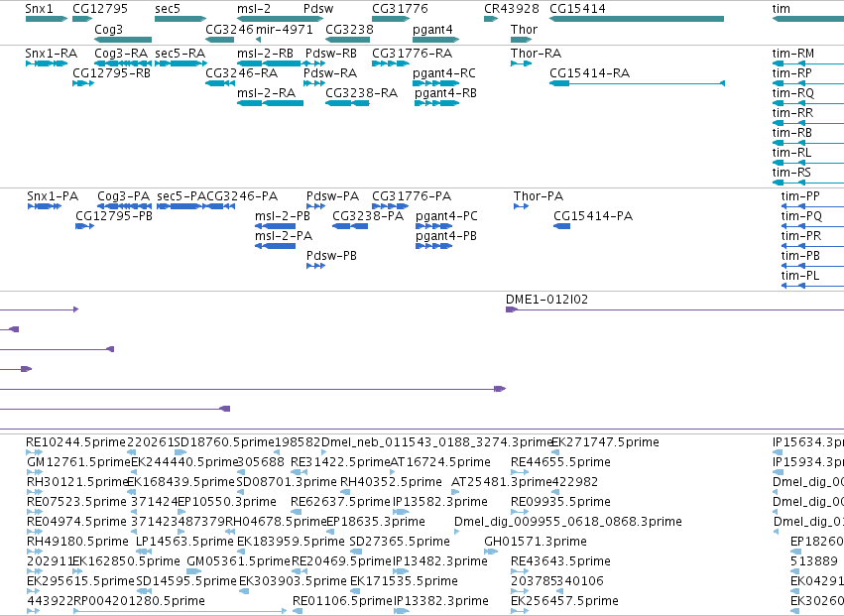The height and width of the screenshot is (616, 844).
Task: Click the sec5 gene label
Action: click(168, 9)
